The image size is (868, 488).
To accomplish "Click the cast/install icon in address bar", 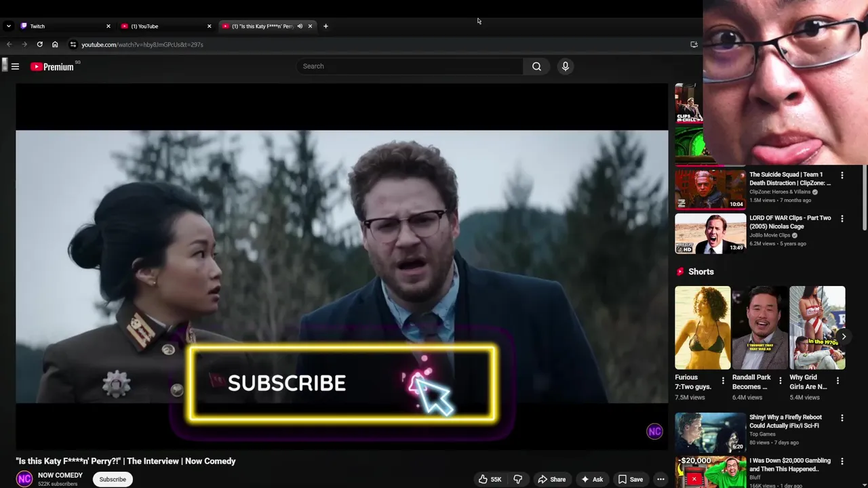I will point(694,45).
